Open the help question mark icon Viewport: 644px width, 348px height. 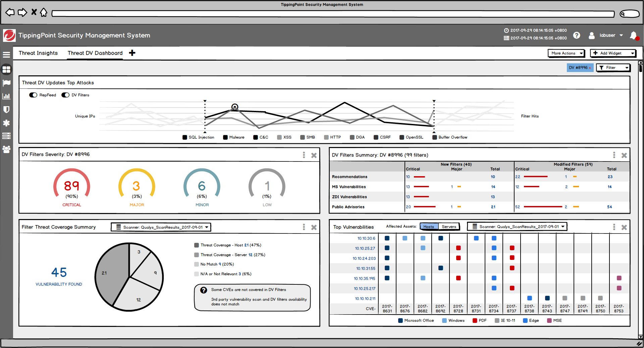[x=577, y=35]
